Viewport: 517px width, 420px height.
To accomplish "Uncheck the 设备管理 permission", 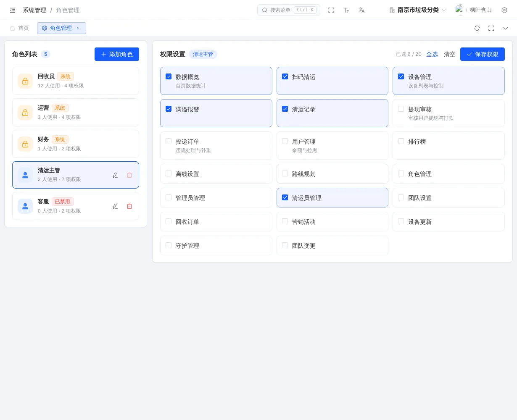I will tap(401, 76).
